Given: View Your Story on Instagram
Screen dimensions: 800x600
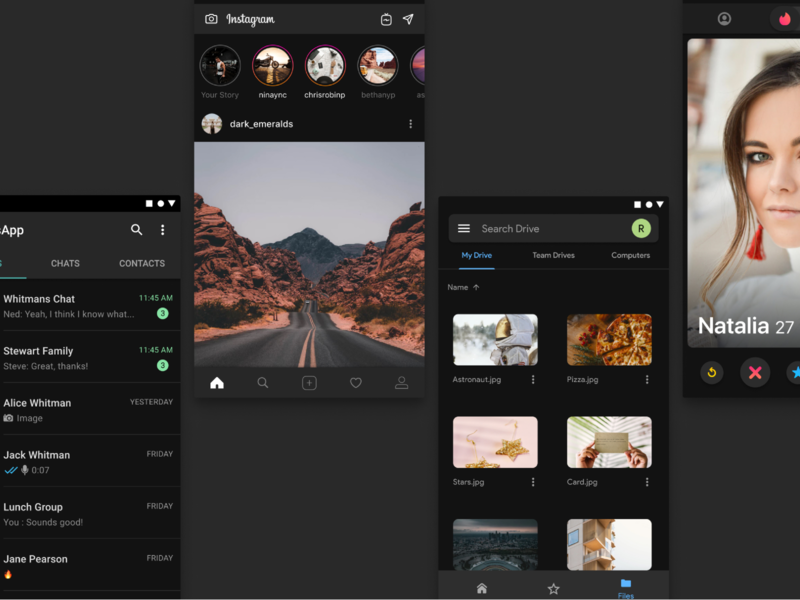Looking at the screenshot, I should 220,66.
